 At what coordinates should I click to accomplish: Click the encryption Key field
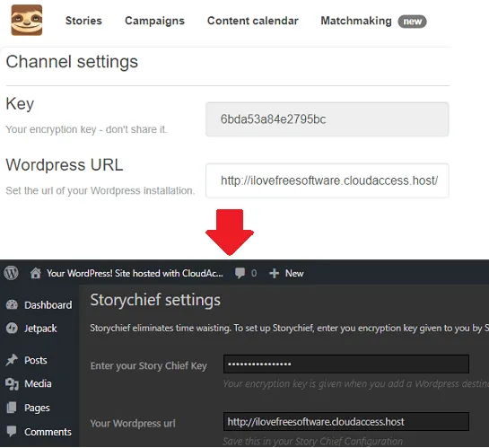327,119
